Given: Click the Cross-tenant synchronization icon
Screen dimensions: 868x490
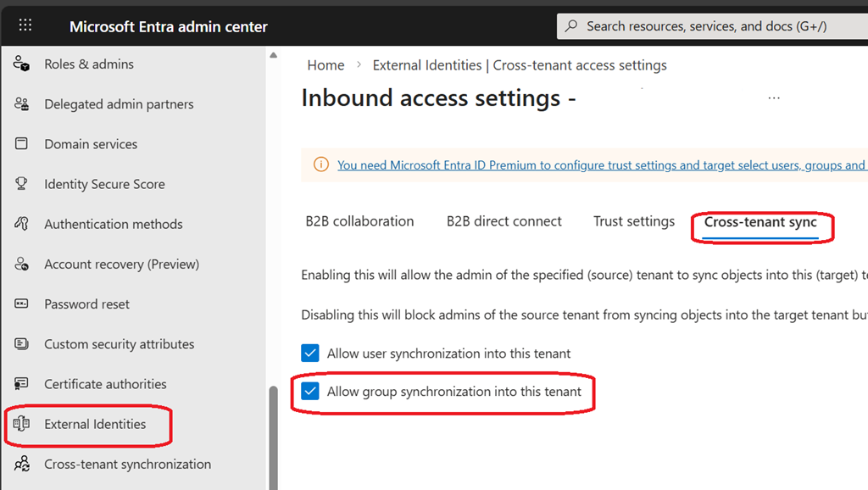Looking at the screenshot, I should [x=22, y=464].
